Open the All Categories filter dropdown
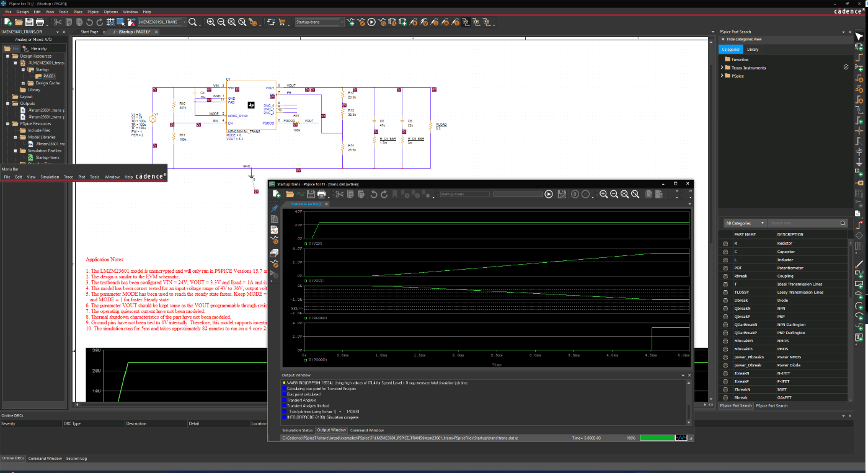 745,223
